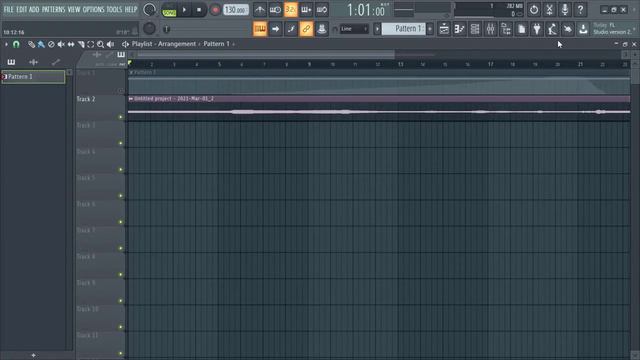Open the Mixer icon
640x360 pixels.
(x=490, y=29)
